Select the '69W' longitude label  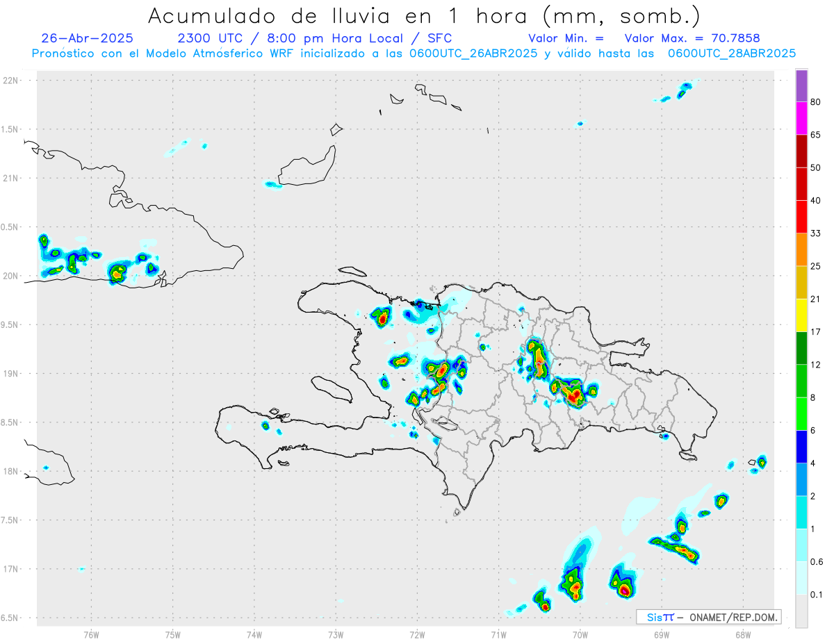(x=662, y=635)
